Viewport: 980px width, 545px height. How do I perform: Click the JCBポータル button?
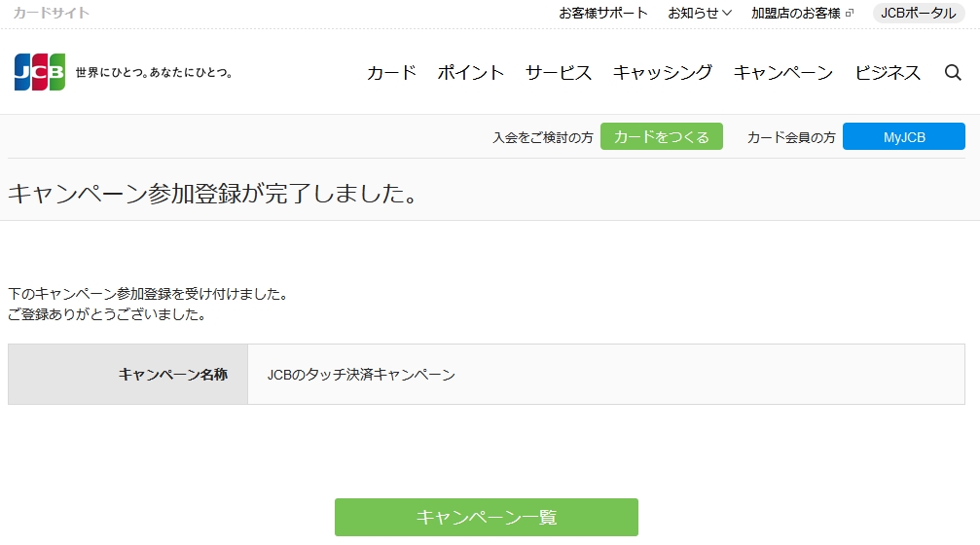pyautogui.click(x=918, y=13)
